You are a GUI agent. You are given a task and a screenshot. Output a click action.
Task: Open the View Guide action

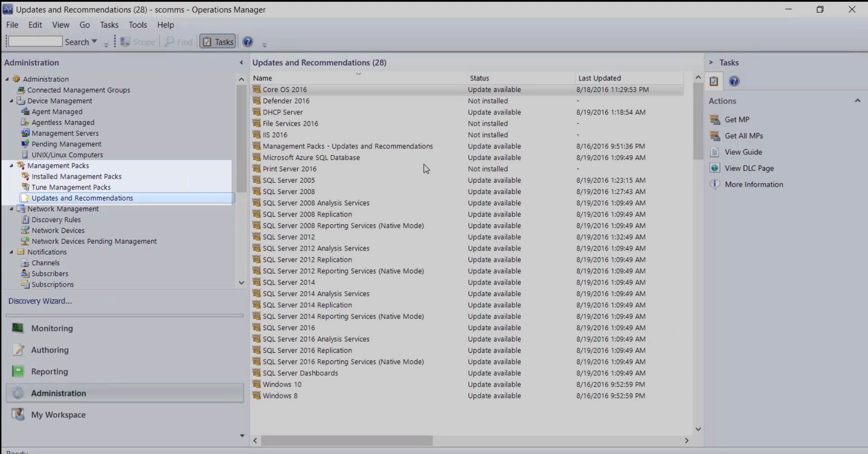tap(743, 152)
